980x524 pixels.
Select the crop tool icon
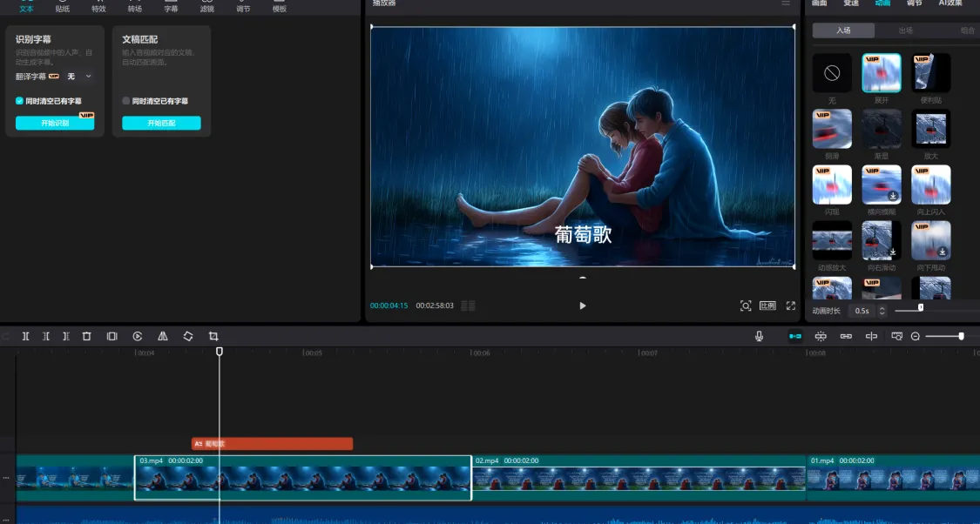tap(213, 336)
